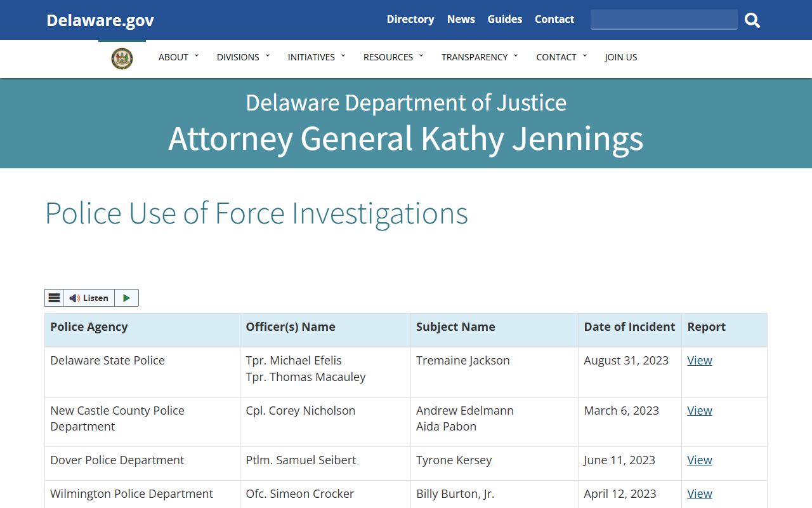Expand the DIVISIONS menu

click(243, 57)
